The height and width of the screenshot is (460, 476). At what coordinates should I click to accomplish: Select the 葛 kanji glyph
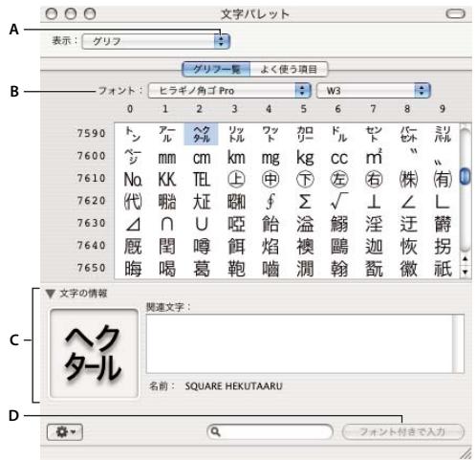click(x=202, y=269)
